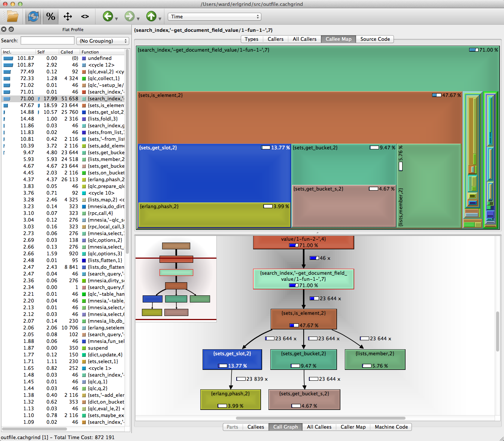Select {erlang,phash,2} call graph node
This screenshot has width=504, height=441.
pos(230,399)
